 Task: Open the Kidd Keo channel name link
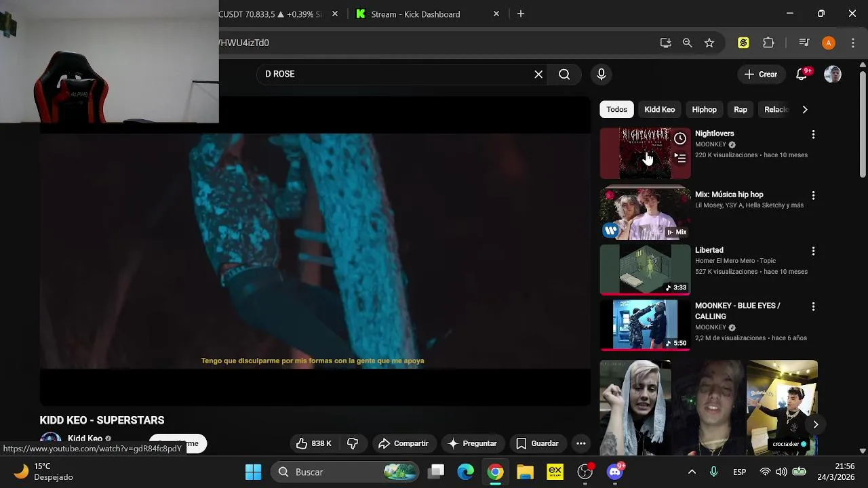85,439
